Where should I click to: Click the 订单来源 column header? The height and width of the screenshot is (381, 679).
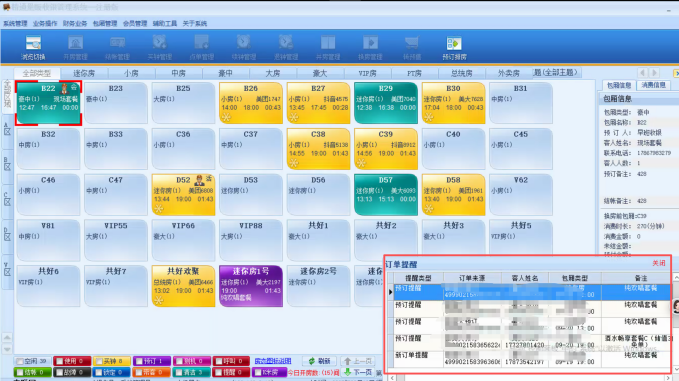[x=472, y=278]
